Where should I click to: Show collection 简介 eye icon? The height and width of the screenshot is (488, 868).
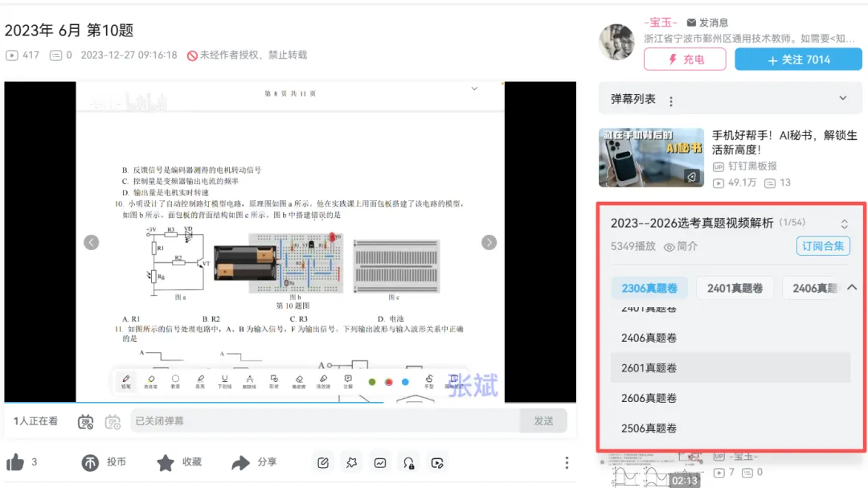pyautogui.click(x=681, y=247)
